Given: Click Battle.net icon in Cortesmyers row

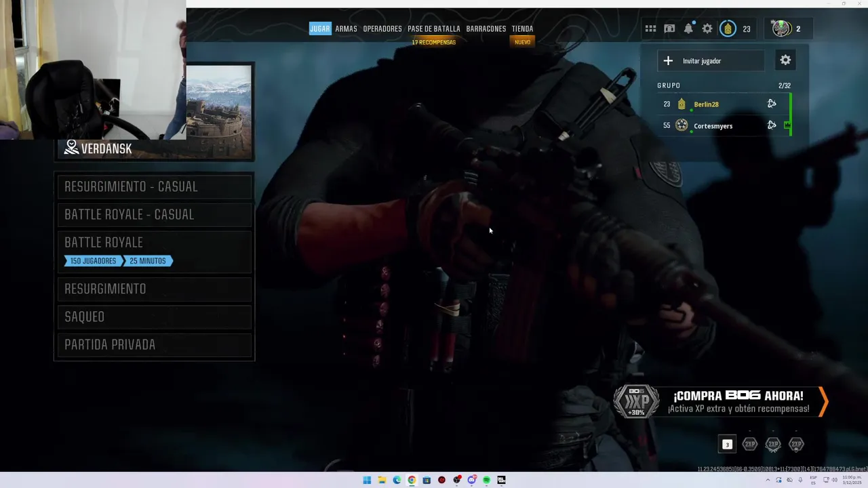Looking at the screenshot, I should click(772, 125).
